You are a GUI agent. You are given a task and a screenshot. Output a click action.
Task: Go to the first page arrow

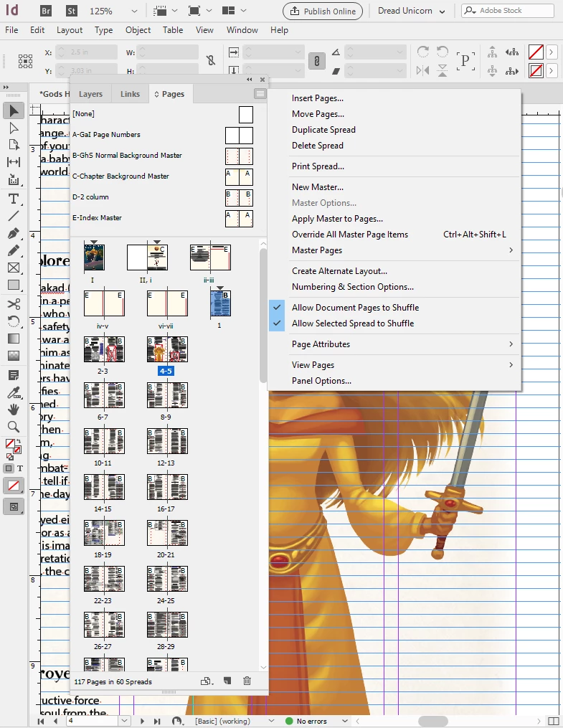point(41,721)
